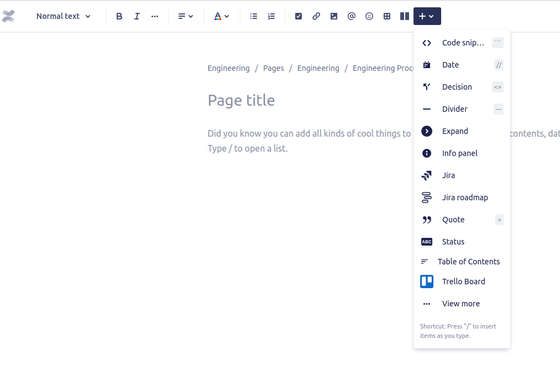560x369 pixels.
Task: Choose Quote in the insert menu
Action: tap(462, 220)
